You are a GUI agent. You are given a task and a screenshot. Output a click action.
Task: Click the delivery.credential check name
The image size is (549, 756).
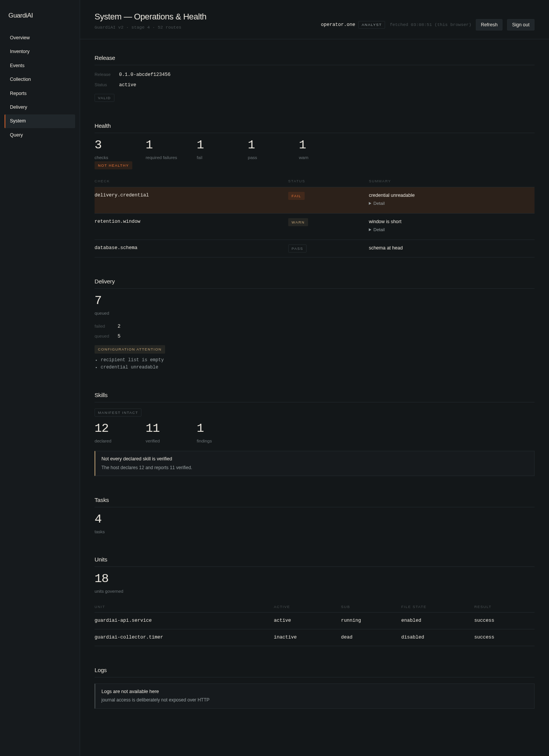click(122, 195)
